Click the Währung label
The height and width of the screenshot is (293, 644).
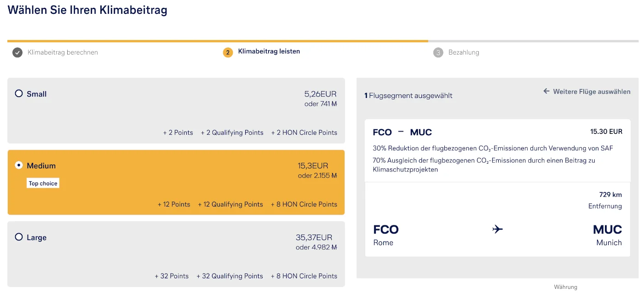[565, 287]
